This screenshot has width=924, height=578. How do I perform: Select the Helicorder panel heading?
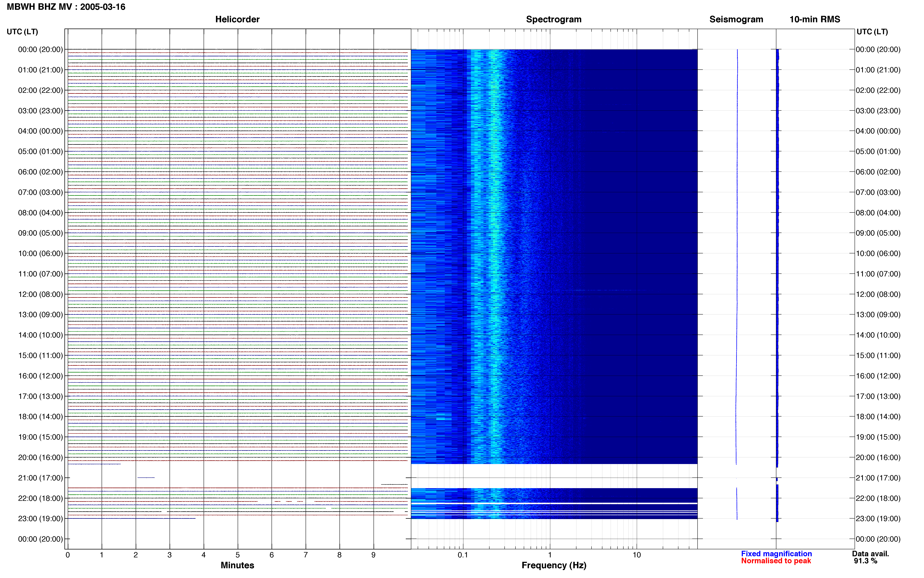pyautogui.click(x=237, y=19)
